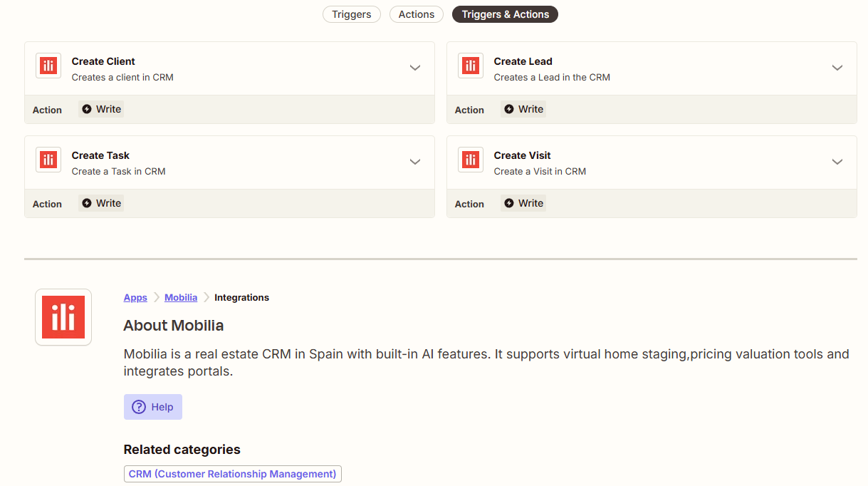Click Mobilia icon on Create Client card
This screenshot has width=868, height=486.
click(48, 66)
